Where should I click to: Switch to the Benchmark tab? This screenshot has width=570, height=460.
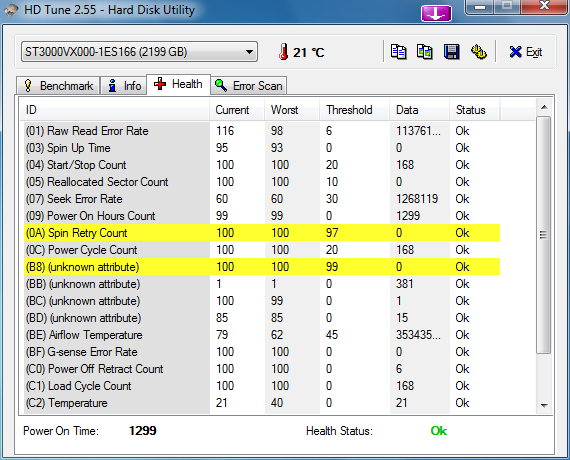point(58,86)
